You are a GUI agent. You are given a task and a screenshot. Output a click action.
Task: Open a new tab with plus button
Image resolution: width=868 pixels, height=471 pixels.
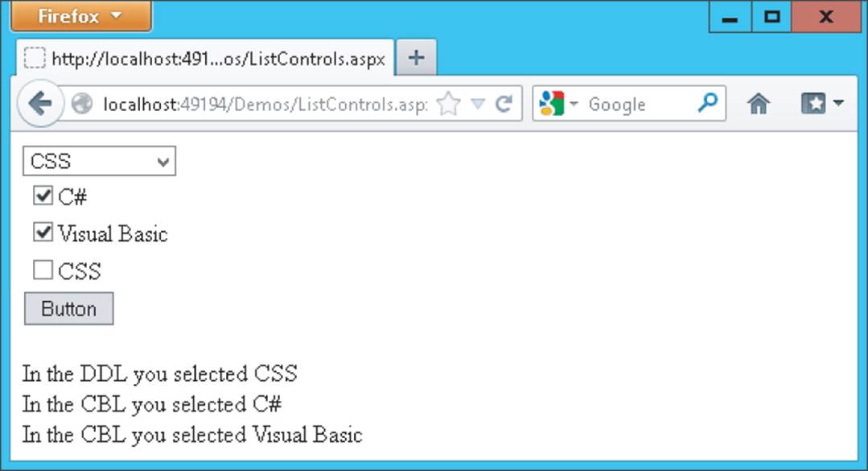(x=416, y=58)
